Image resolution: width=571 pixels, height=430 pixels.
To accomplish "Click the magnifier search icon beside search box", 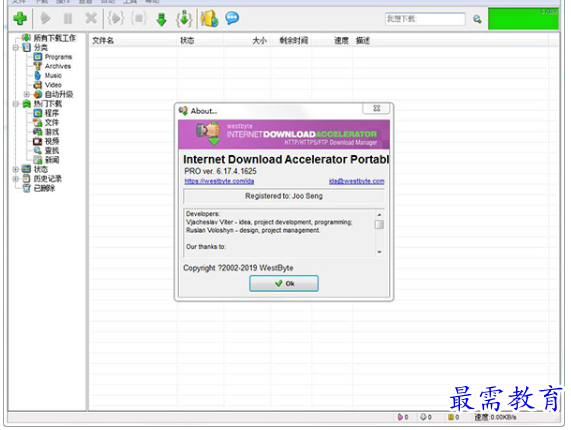I will 477,19.
